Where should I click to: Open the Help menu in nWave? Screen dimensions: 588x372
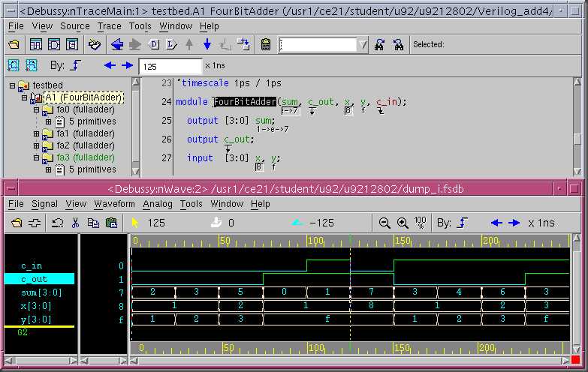tap(261, 204)
